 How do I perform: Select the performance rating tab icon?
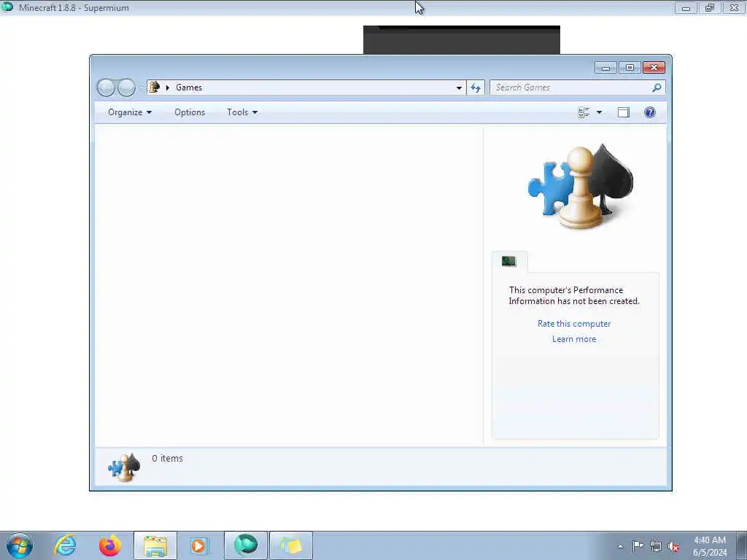[x=508, y=262]
